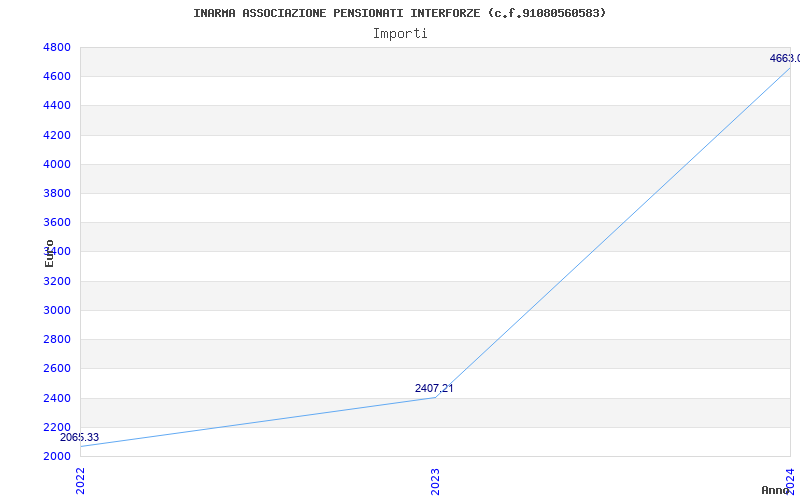Click the 3600 y-axis value
Image resolution: width=800 pixels, height=500 pixels.
tap(57, 222)
